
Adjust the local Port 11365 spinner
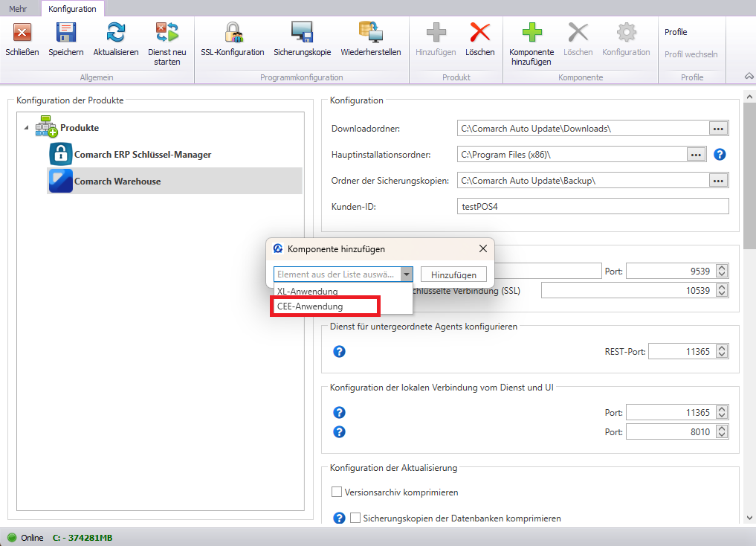pyautogui.click(x=722, y=412)
